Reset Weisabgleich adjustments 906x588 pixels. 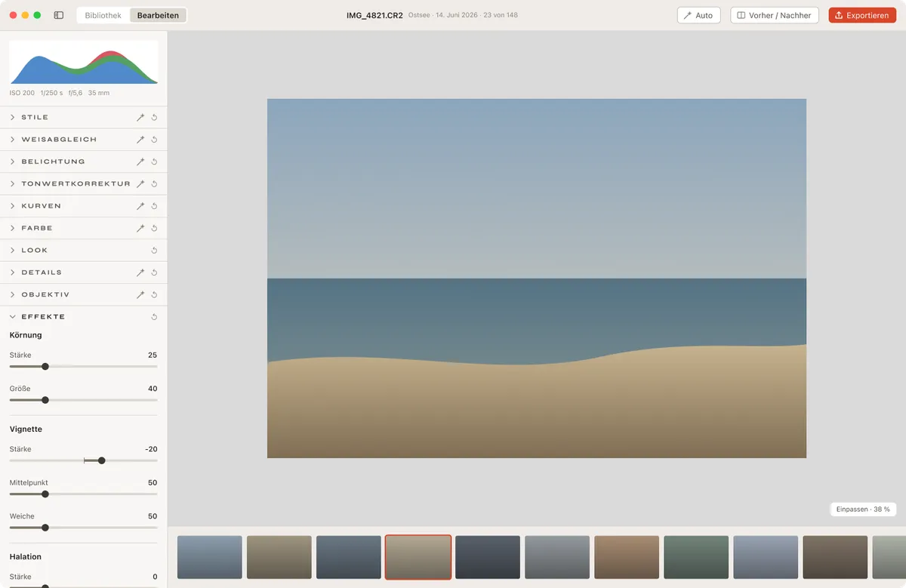tap(154, 140)
